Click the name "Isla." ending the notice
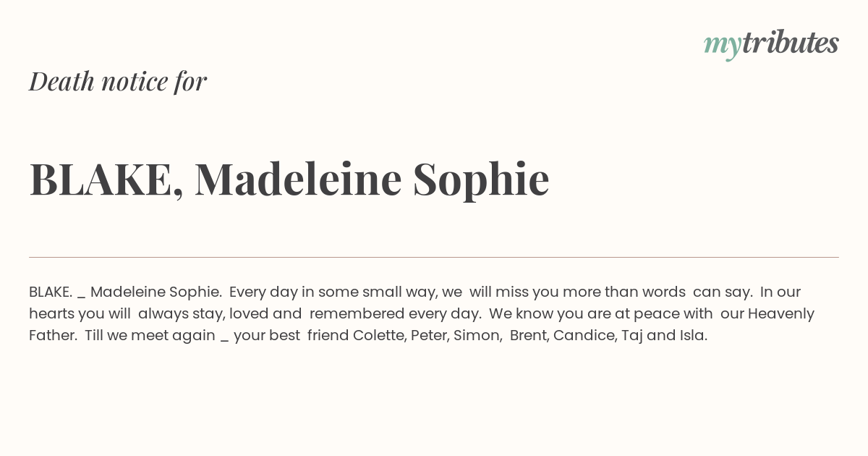The image size is (868, 456). point(694,336)
